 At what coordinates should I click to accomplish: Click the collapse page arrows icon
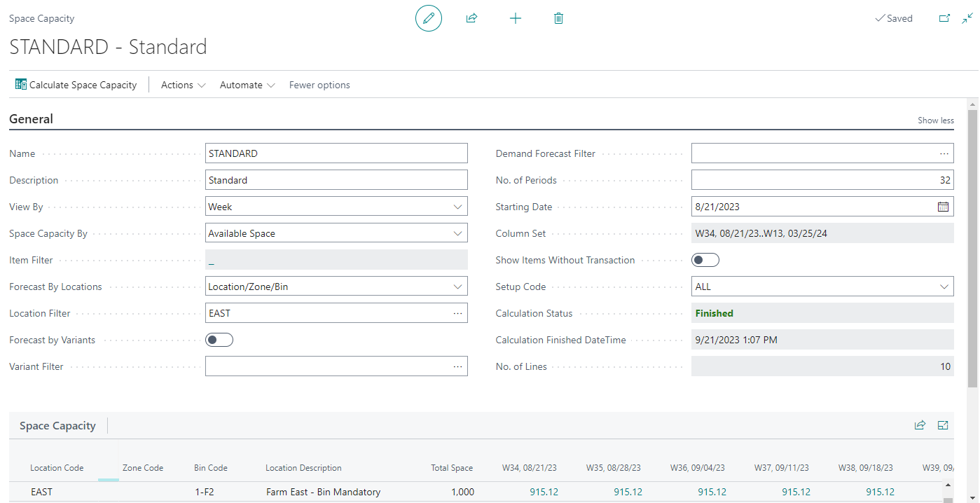tap(967, 18)
